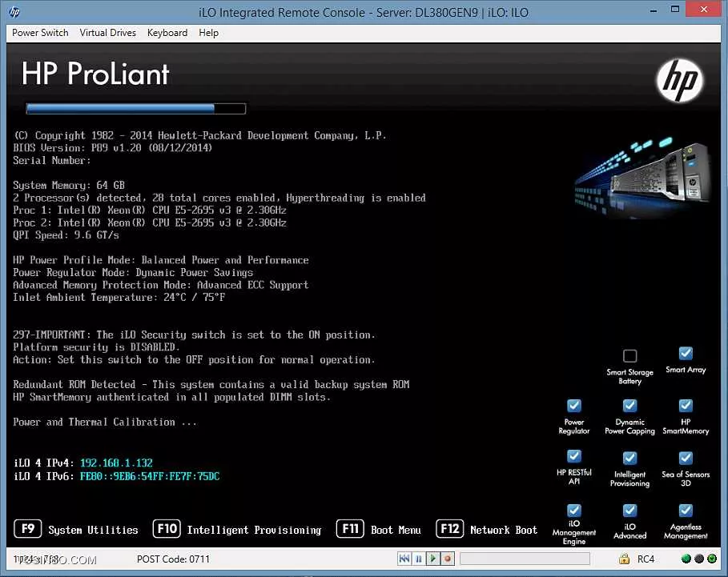Image resolution: width=728 pixels, height=577 pixels.
Task: Click the green play button
Action: tap(432, 559)
